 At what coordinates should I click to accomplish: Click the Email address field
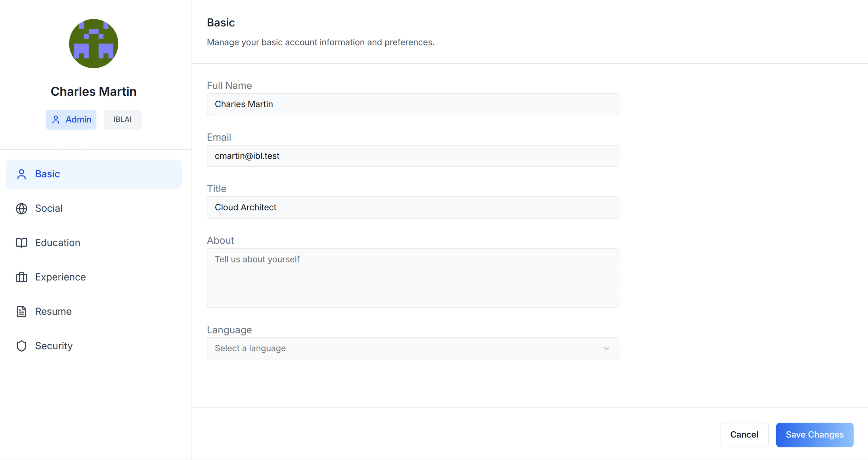(412, 156)
